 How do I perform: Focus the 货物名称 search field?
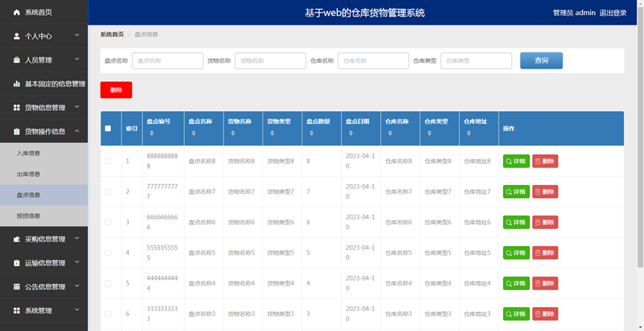271,61
